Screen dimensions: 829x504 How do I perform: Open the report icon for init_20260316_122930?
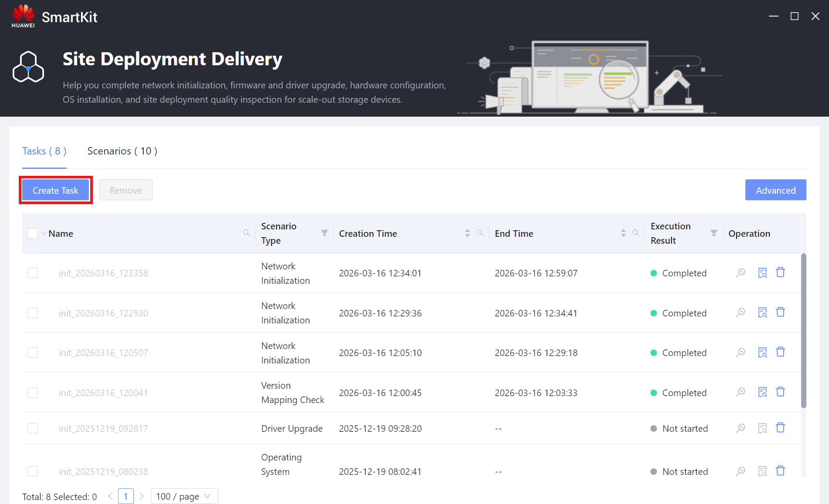[x=762, y=312]
